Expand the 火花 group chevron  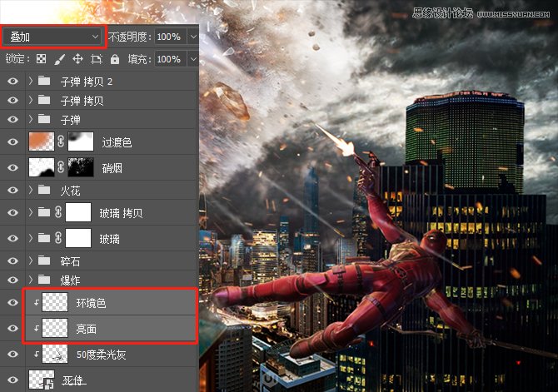31,190
